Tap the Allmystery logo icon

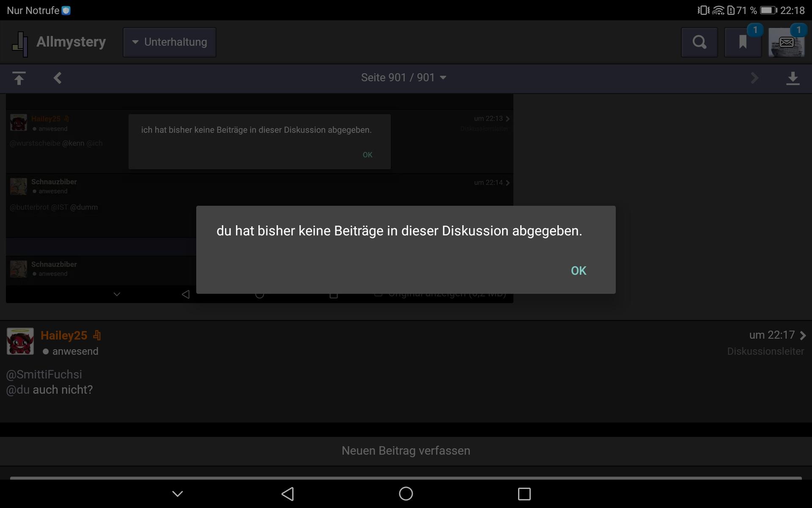[x=20, y=43]
